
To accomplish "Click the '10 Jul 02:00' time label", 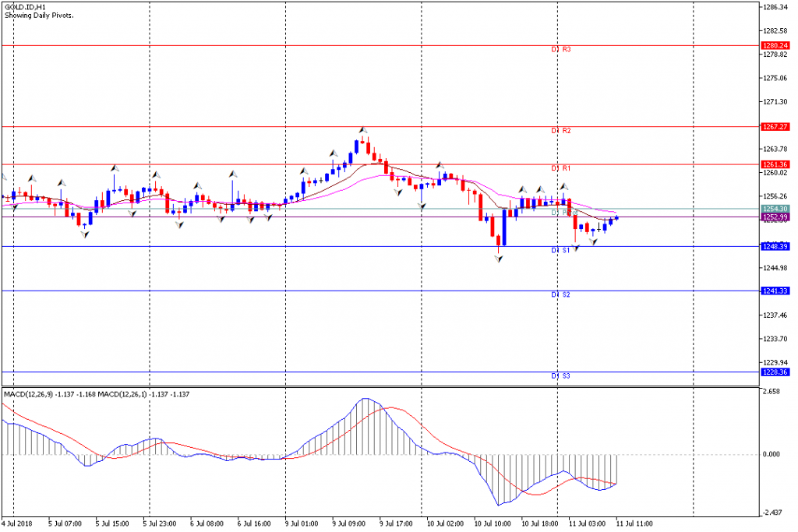I will tap(445, 524).
